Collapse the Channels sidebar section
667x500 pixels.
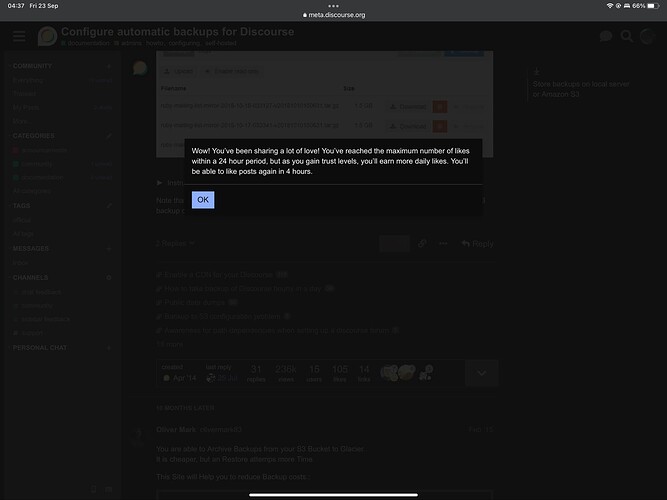[30, 277]
